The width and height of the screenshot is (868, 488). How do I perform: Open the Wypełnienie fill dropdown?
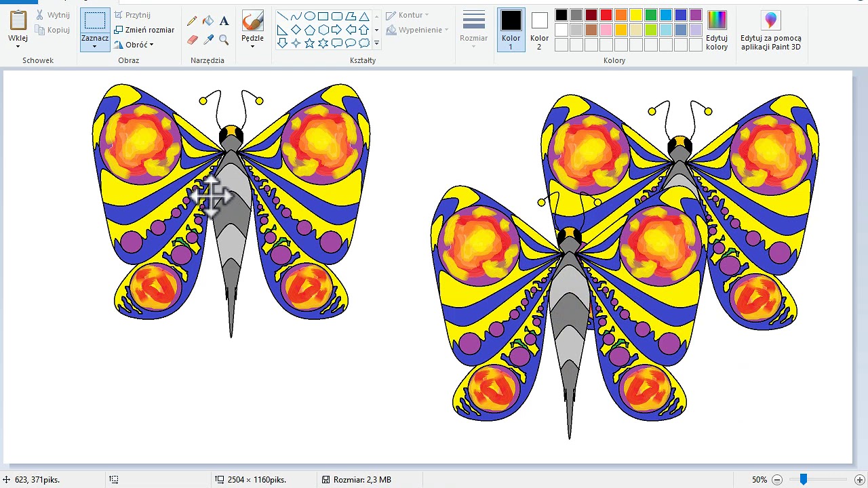(417, 30)
